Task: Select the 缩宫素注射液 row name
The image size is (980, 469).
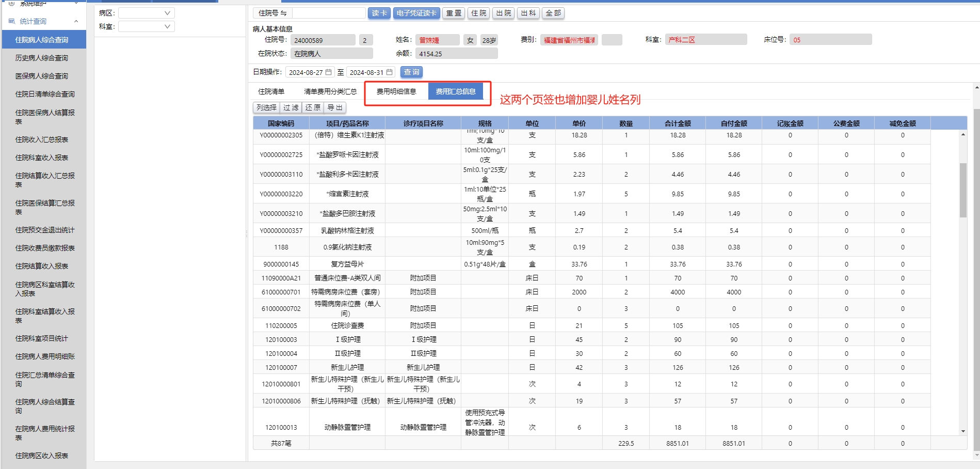Action: pos(347,194)
